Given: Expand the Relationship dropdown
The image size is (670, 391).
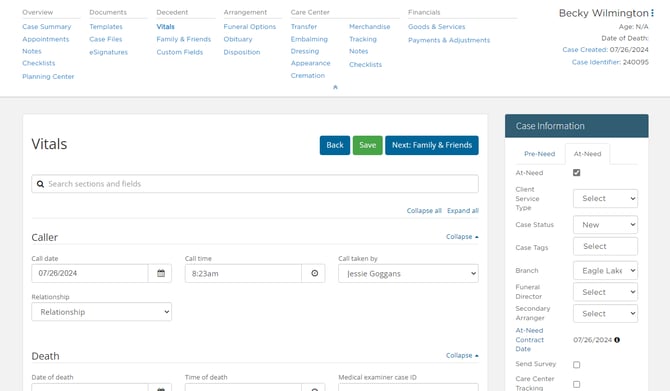Looking at the screenshot, I should click(x=102, y=312).
